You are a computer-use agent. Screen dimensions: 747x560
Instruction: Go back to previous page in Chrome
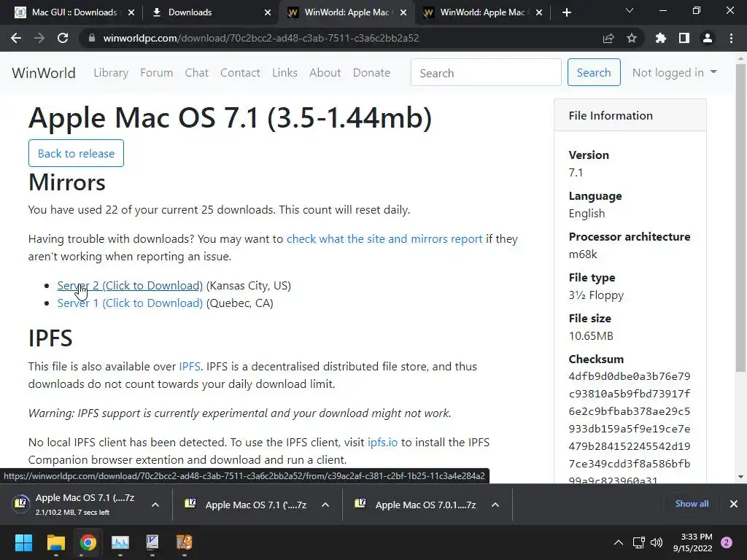click(16, 38)
